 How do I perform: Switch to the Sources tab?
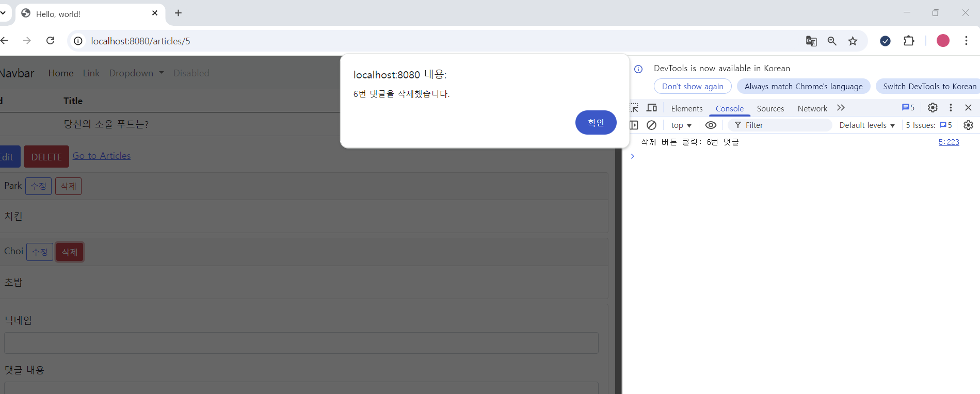click(x=770, y=108)
